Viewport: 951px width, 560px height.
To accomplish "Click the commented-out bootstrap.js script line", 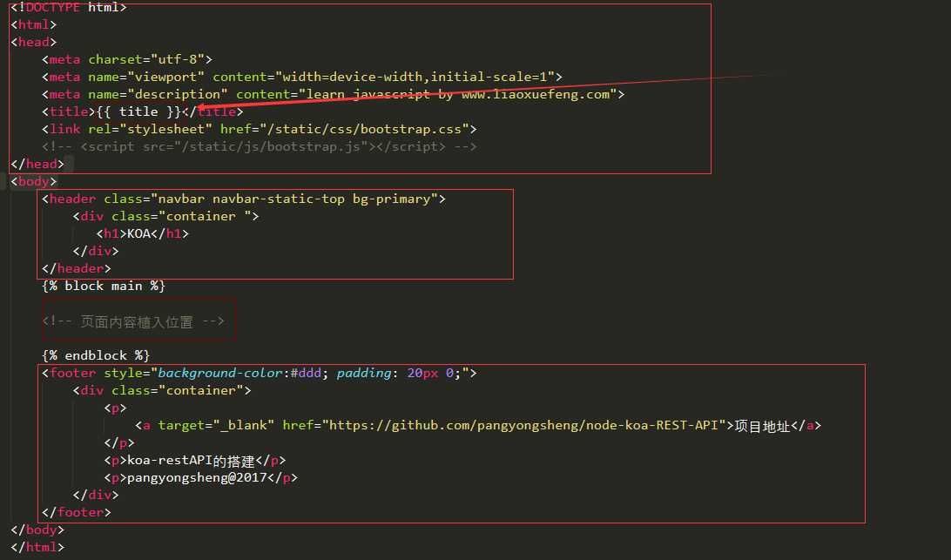I will tap(259, 147).
